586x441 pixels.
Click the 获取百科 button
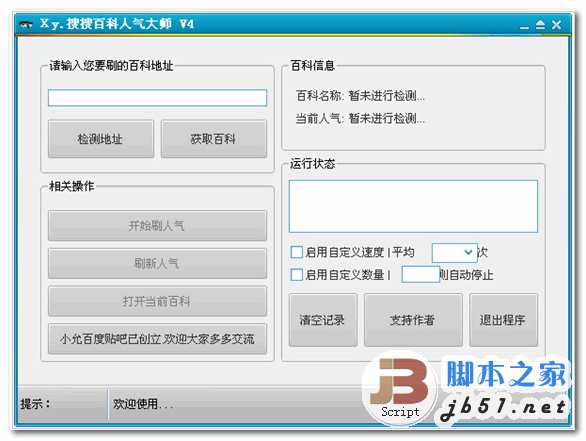[x=214, y=139]
